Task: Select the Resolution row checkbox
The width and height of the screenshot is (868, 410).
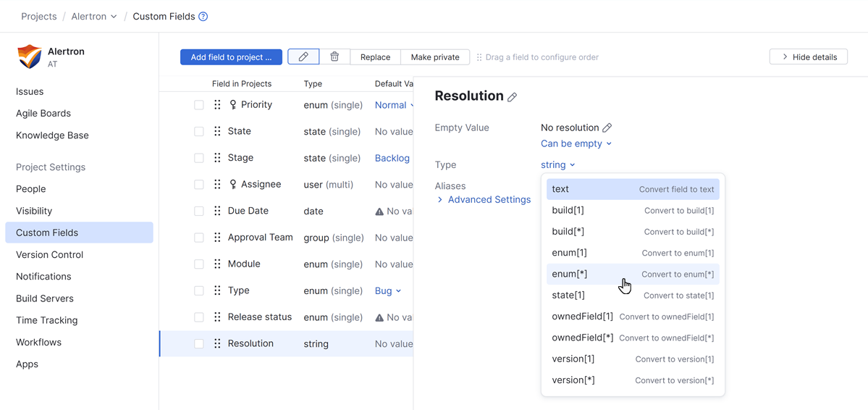Action: [199, 344]
